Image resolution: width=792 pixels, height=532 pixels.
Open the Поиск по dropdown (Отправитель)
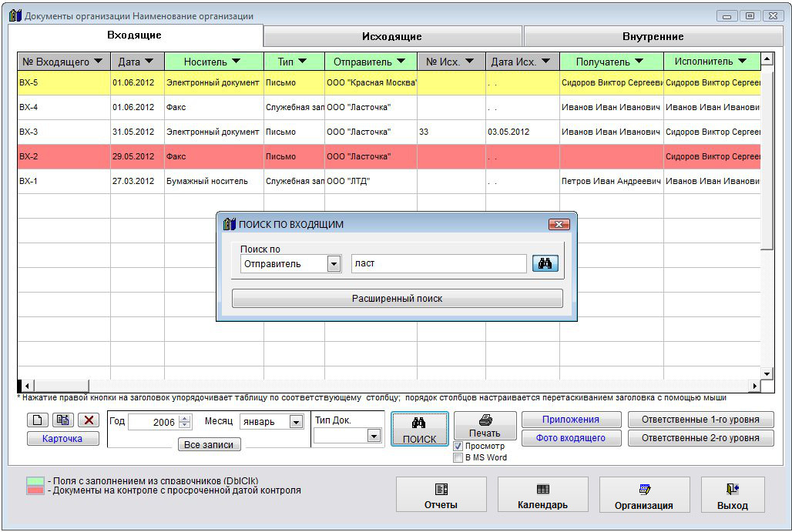[x=334, y=264]
